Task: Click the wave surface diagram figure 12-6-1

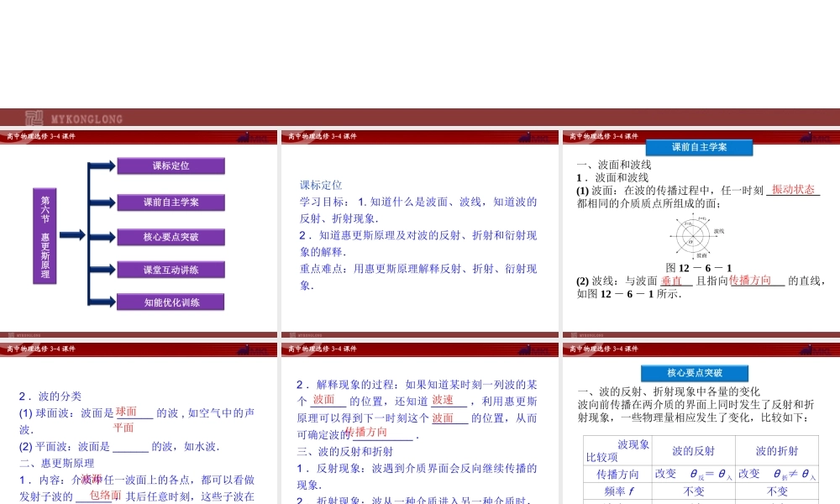Action: pos(695,237)
